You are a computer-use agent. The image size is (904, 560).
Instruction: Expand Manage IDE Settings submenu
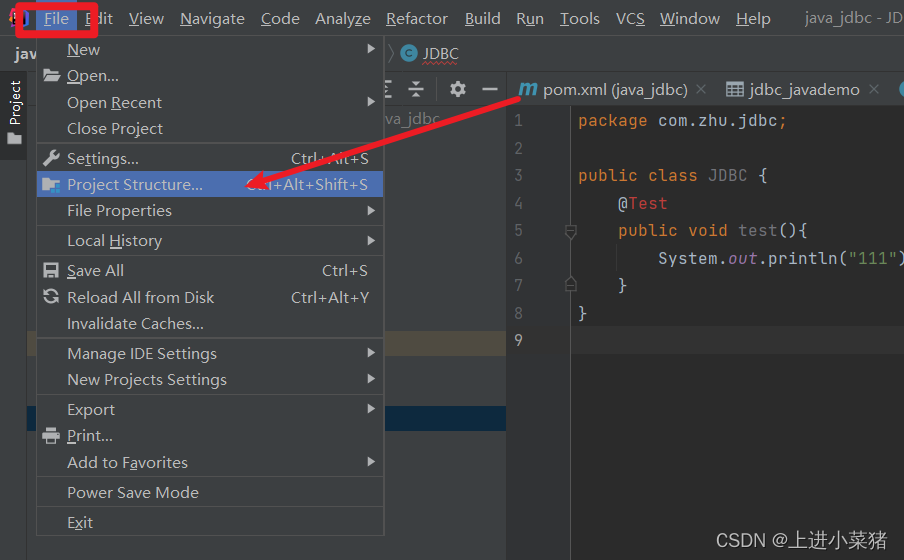point(210,353)
